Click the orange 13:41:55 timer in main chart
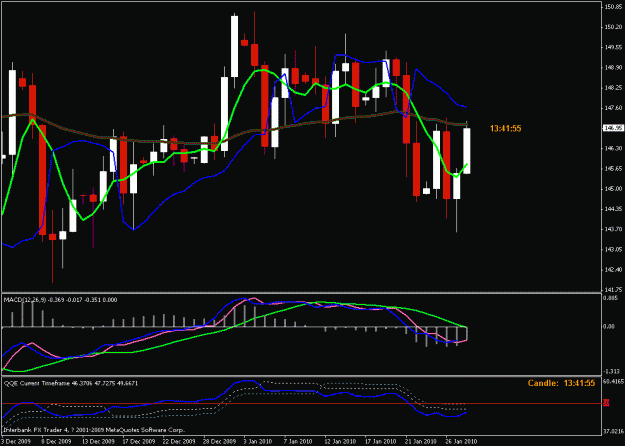 505,128
